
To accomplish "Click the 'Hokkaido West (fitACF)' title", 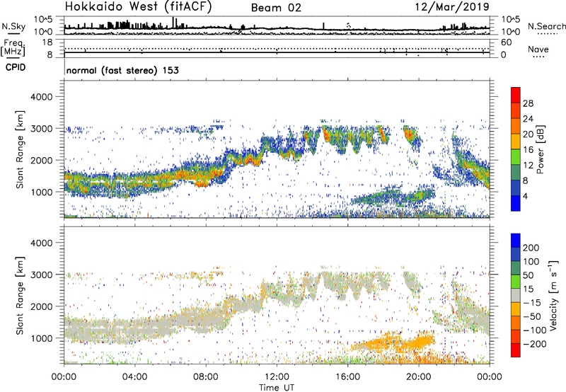I will (138, 6).
